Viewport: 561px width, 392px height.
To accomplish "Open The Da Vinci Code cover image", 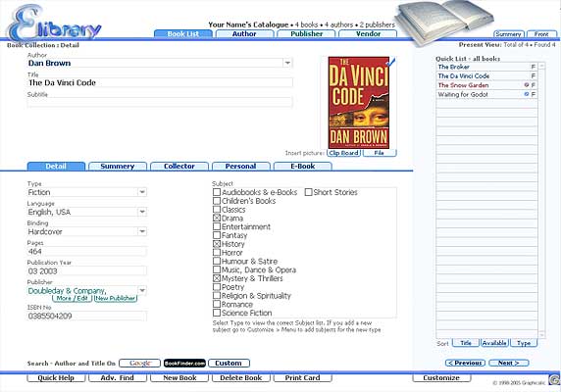I will tap(359, 103).
